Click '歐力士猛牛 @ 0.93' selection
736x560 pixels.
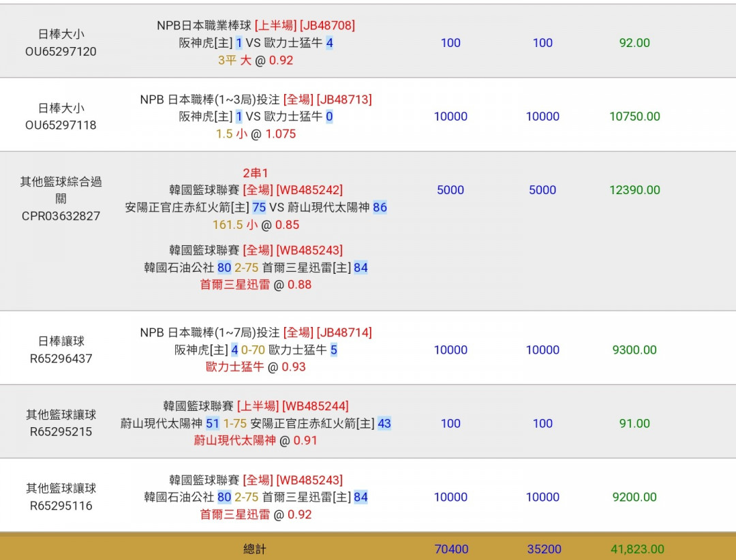(256, 367)
